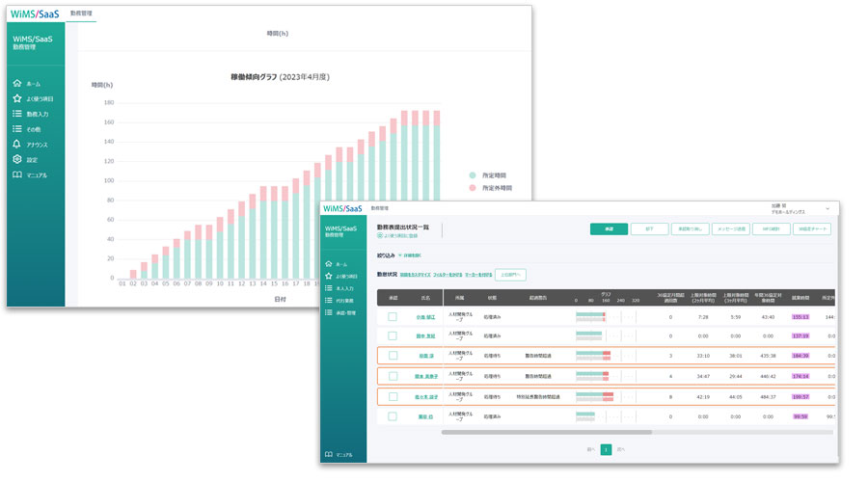
Task: Open 本人入力 list icon in front window
Action: coord(329,288)
